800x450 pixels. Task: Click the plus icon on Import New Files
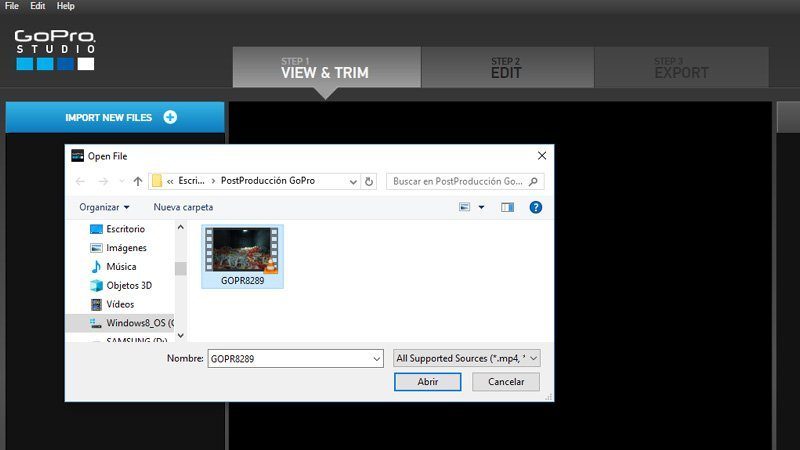click(170, 117)
